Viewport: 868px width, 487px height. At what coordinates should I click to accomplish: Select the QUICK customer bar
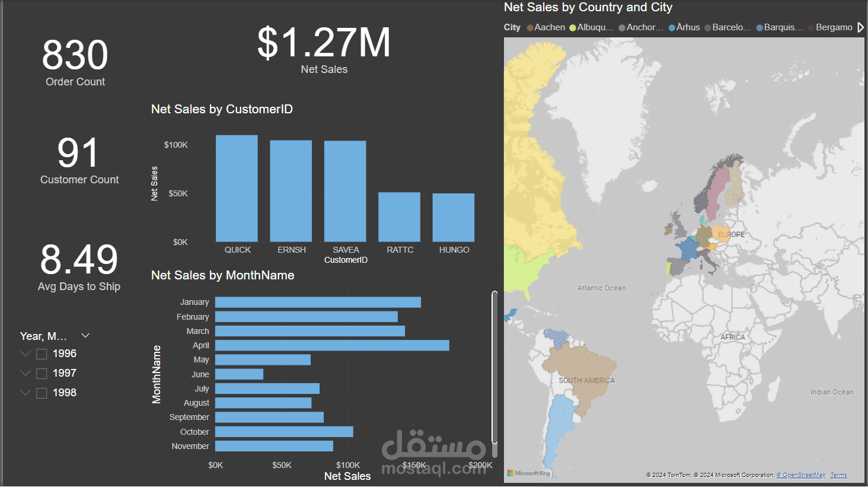point(237,189)
